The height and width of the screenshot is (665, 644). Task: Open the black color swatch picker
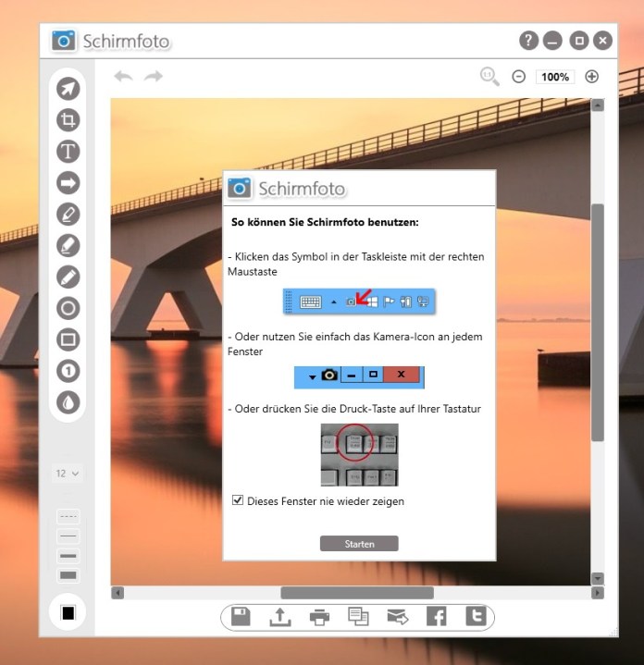tap(68, 612)
